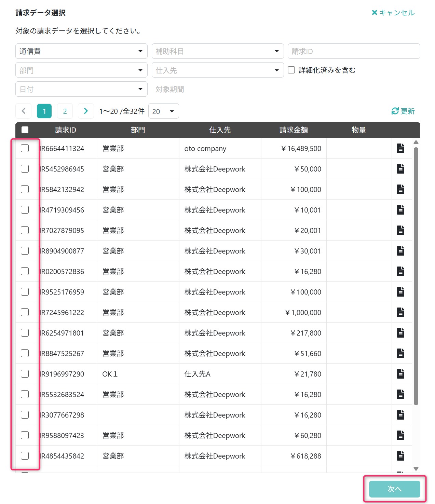Toggle the header select-all checkbox
The image size is (435, 504).
click(25, 130)
